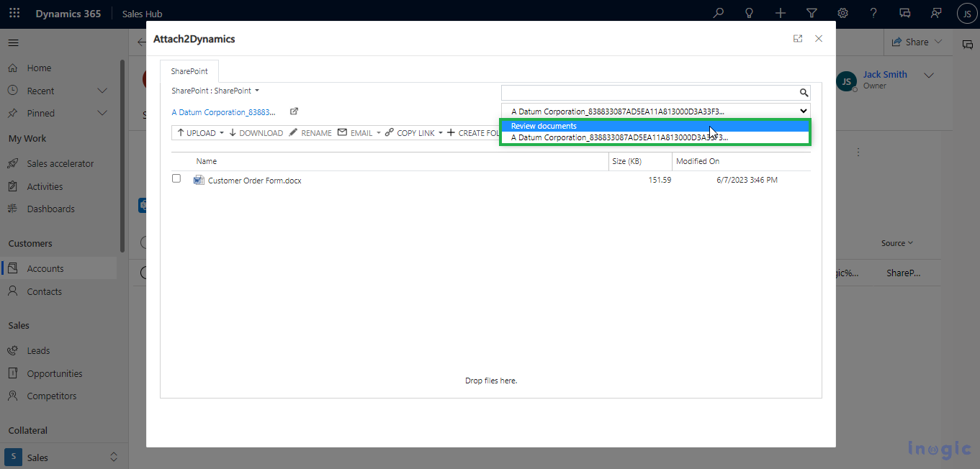
Task: Expand the Recent section in sidebar
Action: 102,91
